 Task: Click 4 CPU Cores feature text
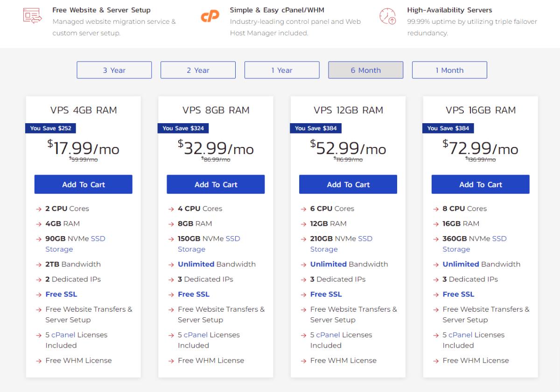tap(200, 209)
